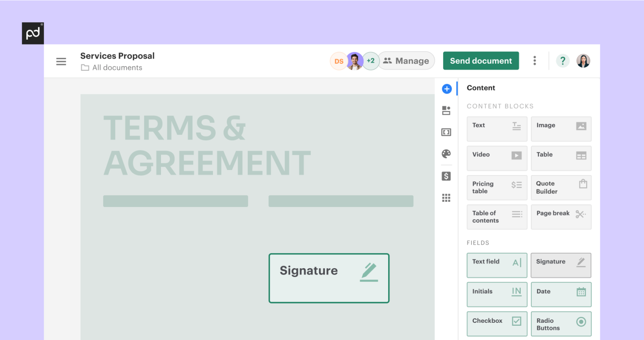Open the three-dot overflow menu

click(535, 60)
